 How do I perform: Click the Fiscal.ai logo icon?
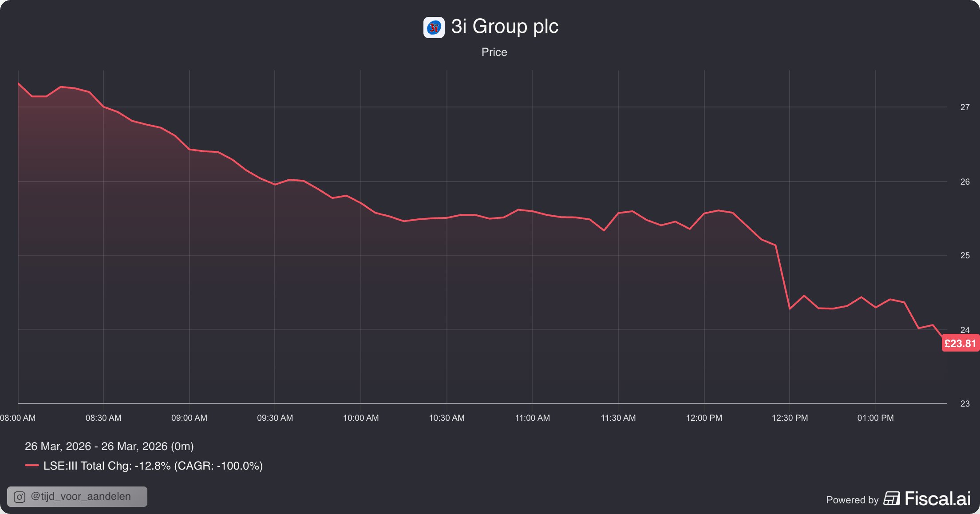pyautogui.click(x=891, y=498)
